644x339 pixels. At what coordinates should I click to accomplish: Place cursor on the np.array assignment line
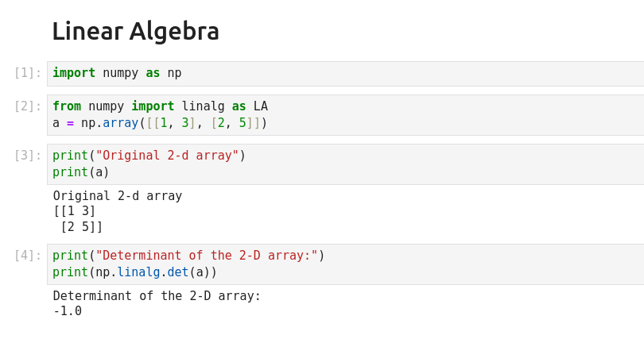click(160, 123)
